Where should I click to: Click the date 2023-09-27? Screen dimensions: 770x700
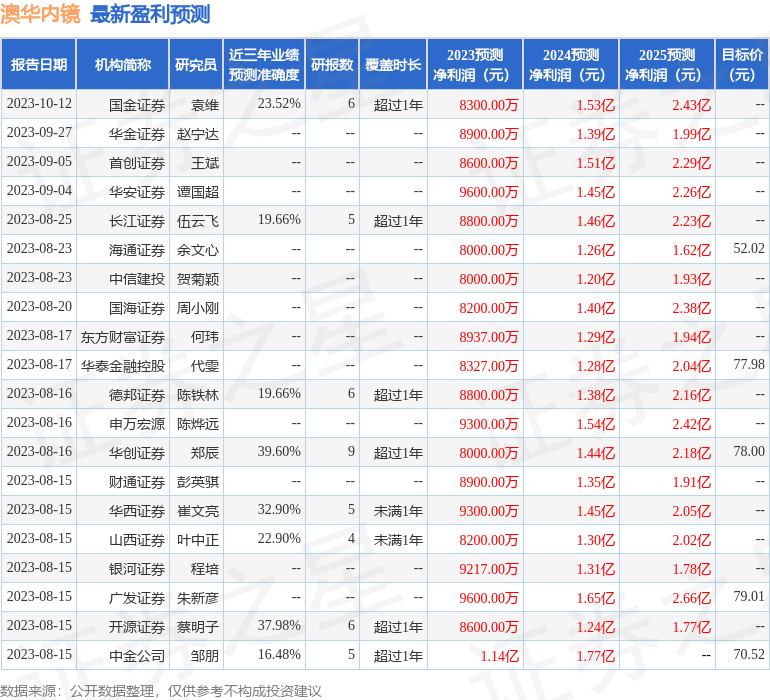click(x=39, y=133)
